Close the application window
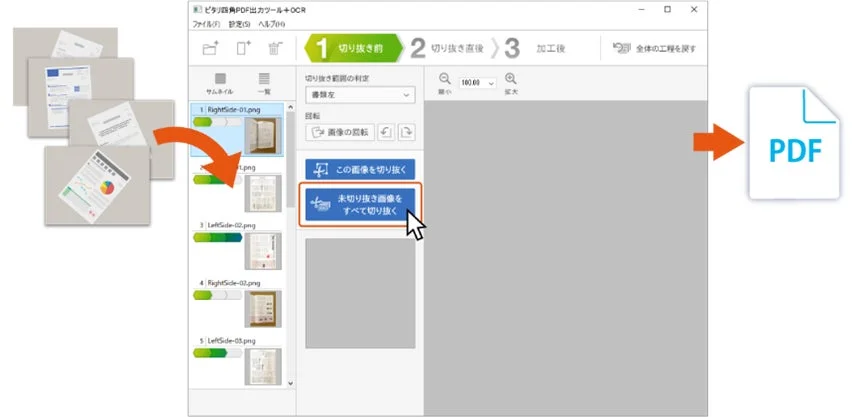The height and width of the screenshot is (417, 857). point(694,10)
